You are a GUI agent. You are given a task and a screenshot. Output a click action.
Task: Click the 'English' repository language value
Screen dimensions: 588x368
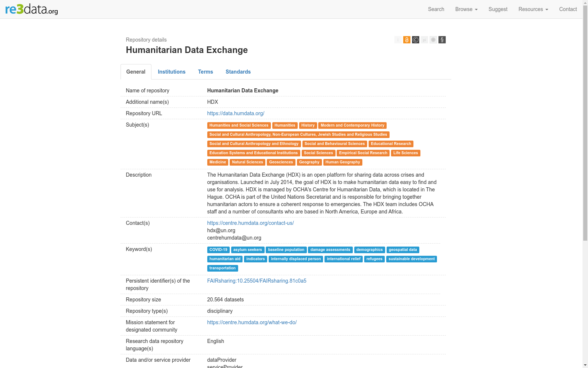point(215,341)
